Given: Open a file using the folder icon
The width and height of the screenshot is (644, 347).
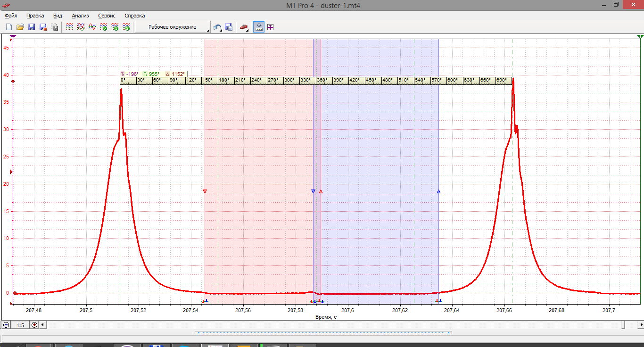Looking at the screenshot, I should coord(20,27).
